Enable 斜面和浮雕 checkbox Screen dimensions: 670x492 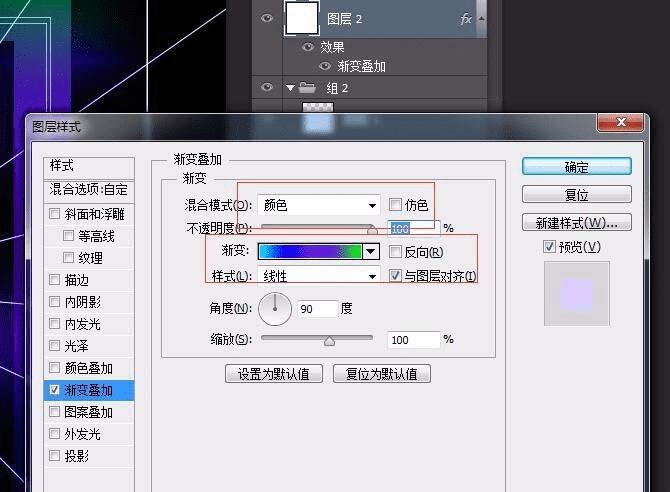coord(54,213)
